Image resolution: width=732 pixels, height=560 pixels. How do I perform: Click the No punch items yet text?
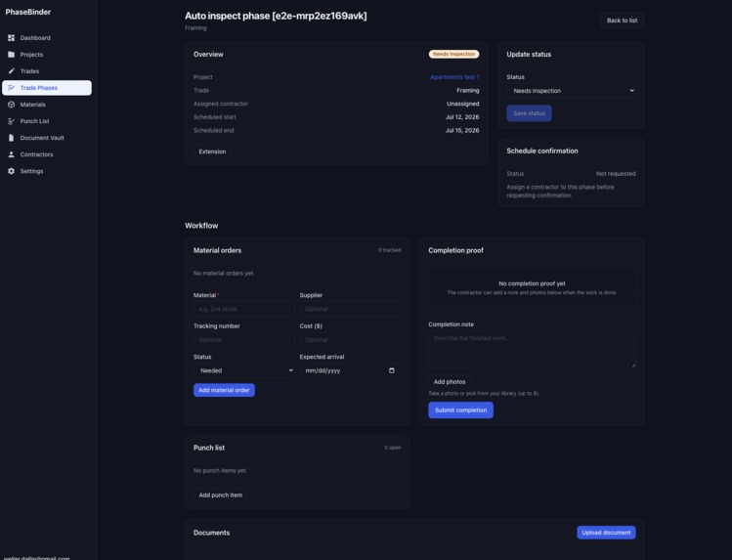click(220, 471)
